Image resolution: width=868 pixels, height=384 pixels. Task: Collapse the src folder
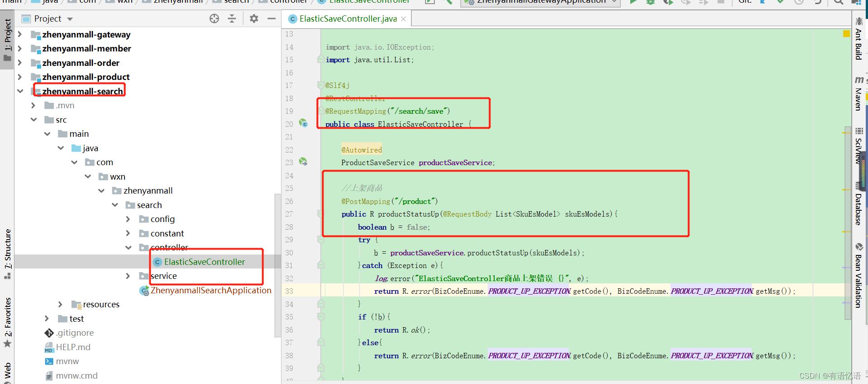[33, 120]
